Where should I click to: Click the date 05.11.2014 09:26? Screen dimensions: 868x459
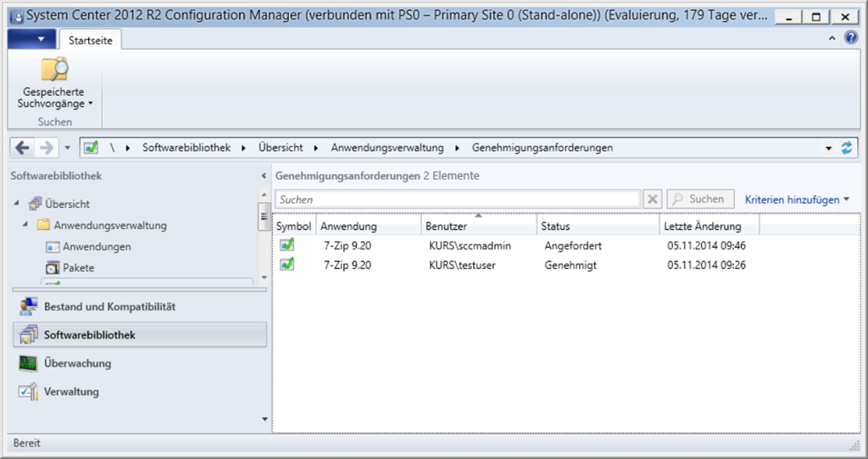pos(706,265)
